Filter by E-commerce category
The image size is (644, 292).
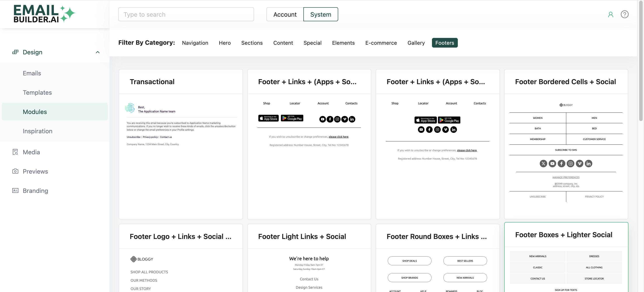pyautogui.click(x=381, y=43)
